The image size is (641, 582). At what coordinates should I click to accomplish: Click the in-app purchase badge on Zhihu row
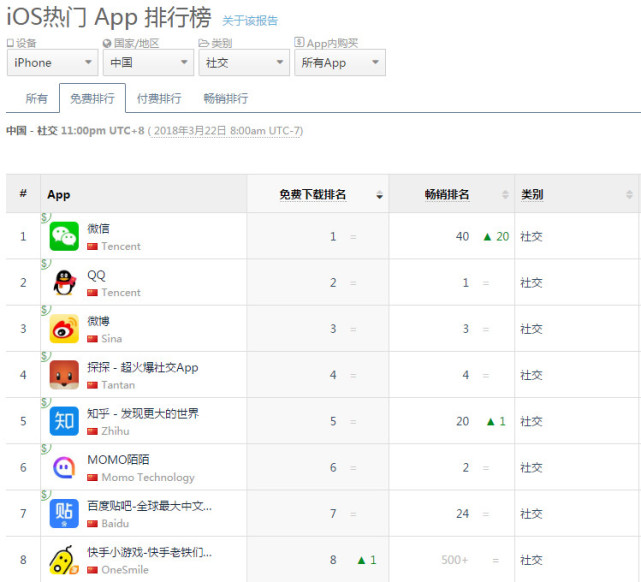(45, 402)
